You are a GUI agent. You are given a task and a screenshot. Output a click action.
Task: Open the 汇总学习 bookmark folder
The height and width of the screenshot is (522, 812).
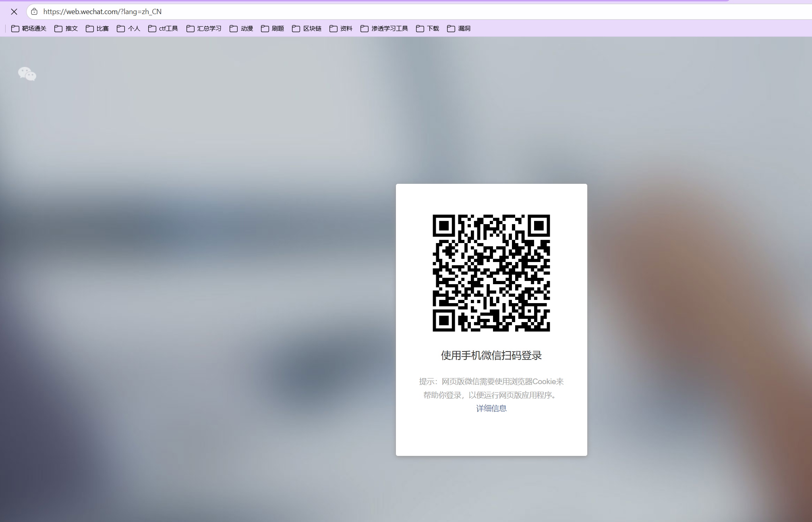204,29
